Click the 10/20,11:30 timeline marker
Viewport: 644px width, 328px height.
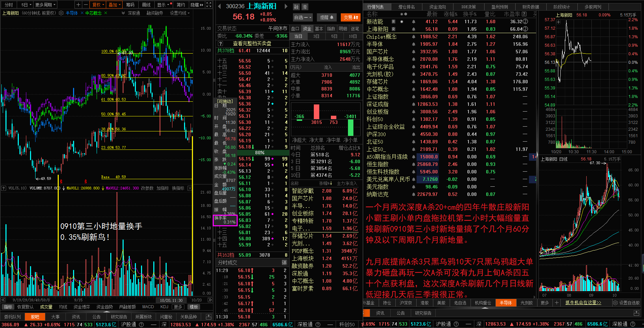(171, 300)
